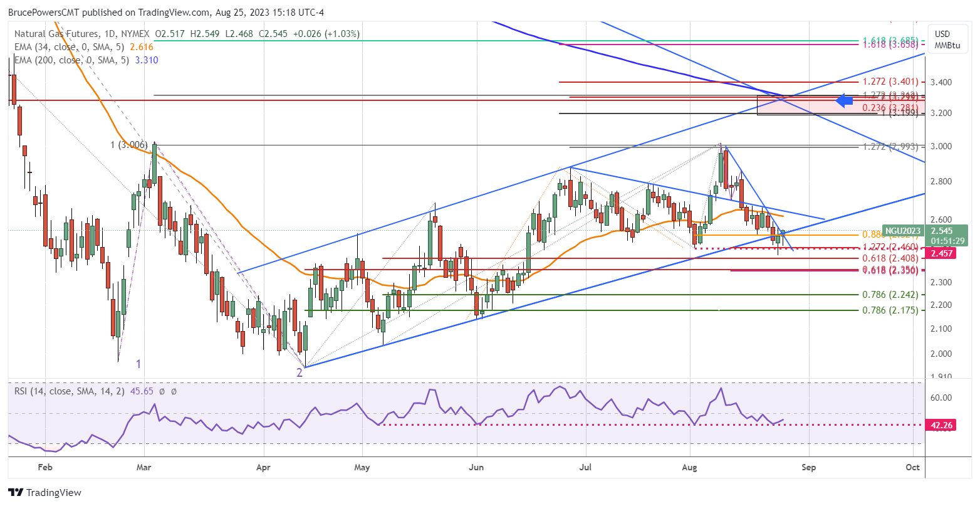This screenshot has height=506, width=980.
Task: Click the Oct label on time axis
Action: coord(913,467)
